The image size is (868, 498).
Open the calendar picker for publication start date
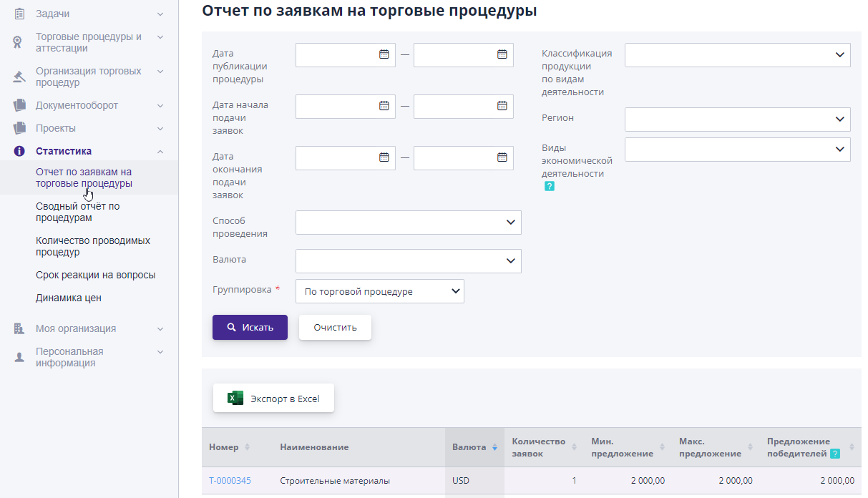point(385,54)
